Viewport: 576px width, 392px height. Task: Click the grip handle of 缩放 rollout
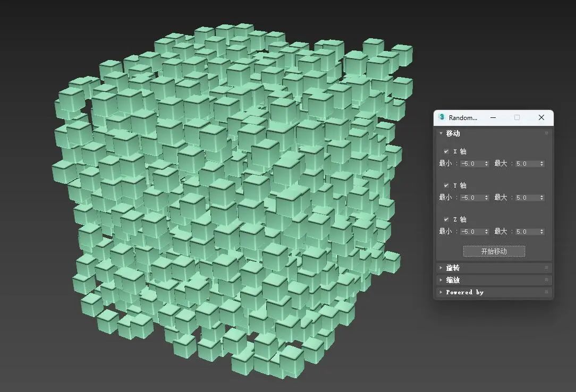coord(546,280)
